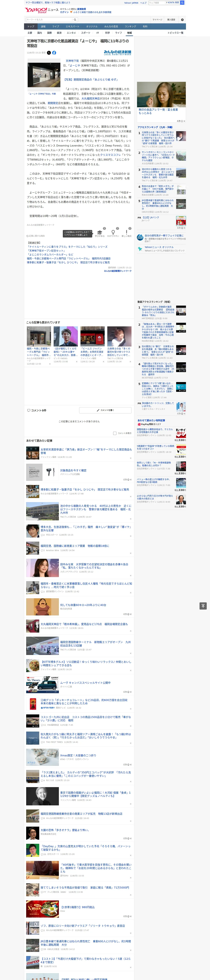Share article on Facebook icon

tap(54, 53)
